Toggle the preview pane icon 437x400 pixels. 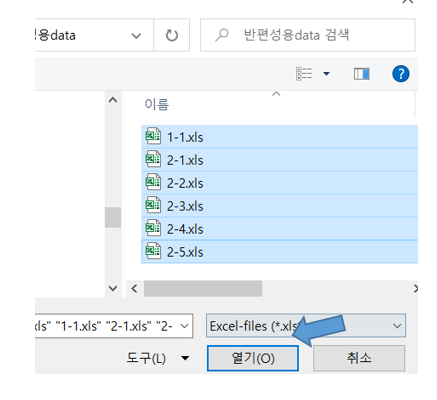362,74
